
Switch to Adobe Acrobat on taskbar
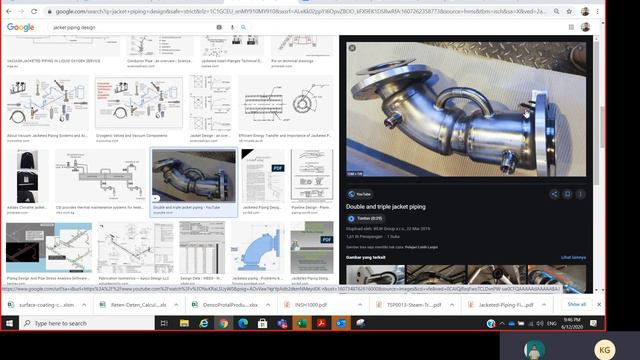click(x=321, y=323)
